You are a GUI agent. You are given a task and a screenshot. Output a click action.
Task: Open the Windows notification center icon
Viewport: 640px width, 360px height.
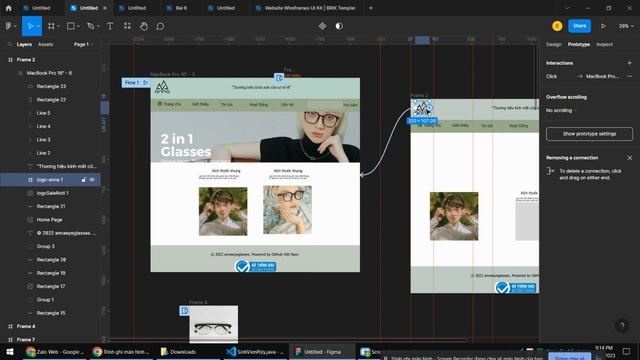(x=627, y=351)
